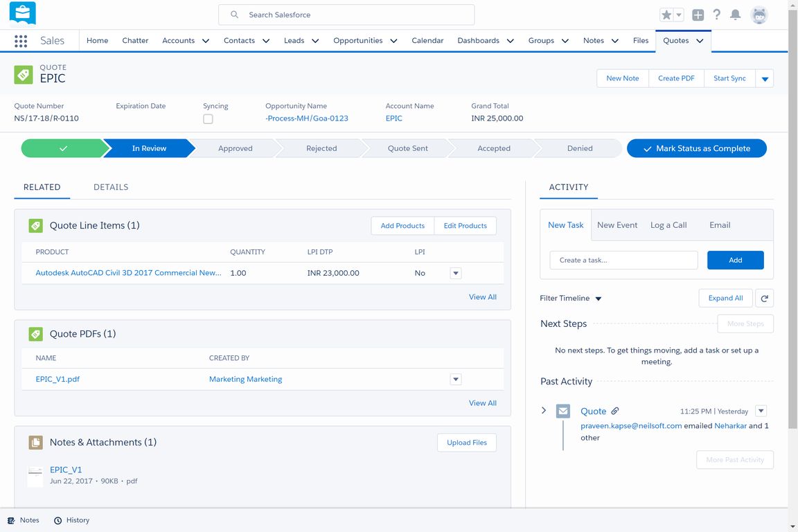Open the Help question mark icon
798x532 pixels.
pos(717,15)
